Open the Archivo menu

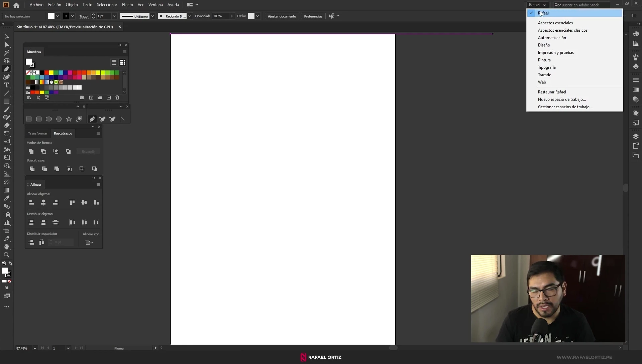pyautogui.click(x=36, y=5)
